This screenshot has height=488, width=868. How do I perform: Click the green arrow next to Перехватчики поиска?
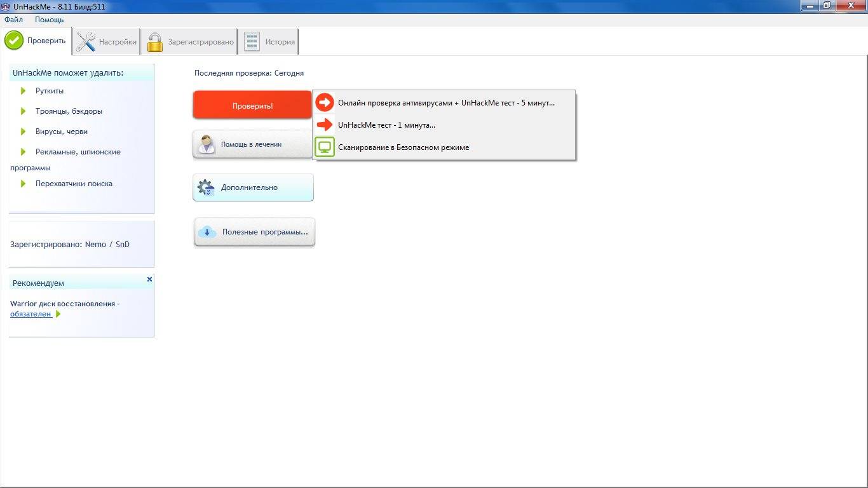(x=23, y=184)
